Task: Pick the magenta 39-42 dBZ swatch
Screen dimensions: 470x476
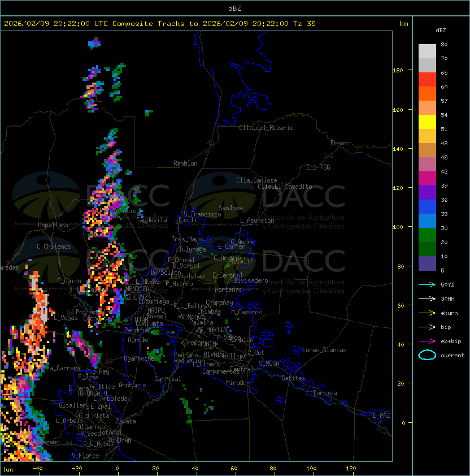Action: 427,179
